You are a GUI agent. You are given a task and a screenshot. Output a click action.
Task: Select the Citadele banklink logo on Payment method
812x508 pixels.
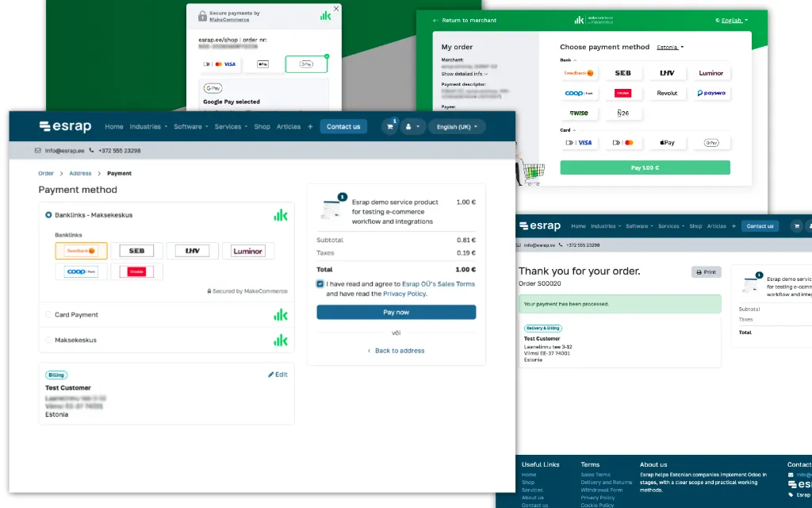point(136,271)
